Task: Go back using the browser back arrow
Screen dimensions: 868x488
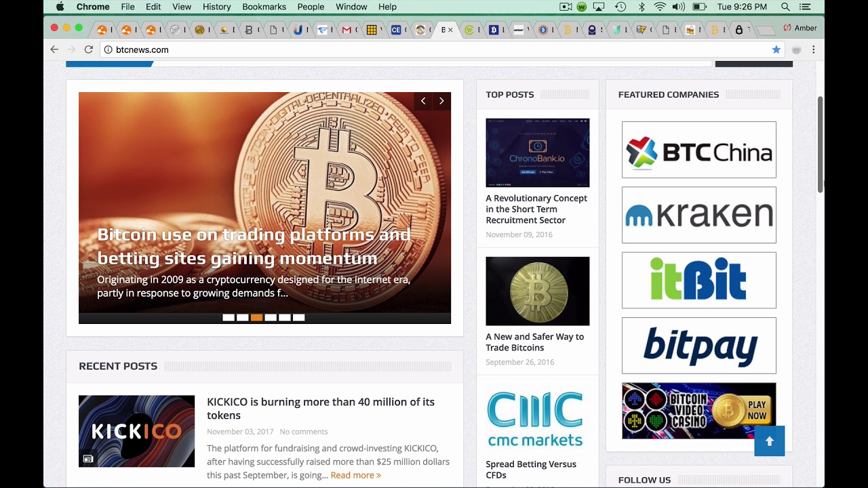Action: click(54, 49)
